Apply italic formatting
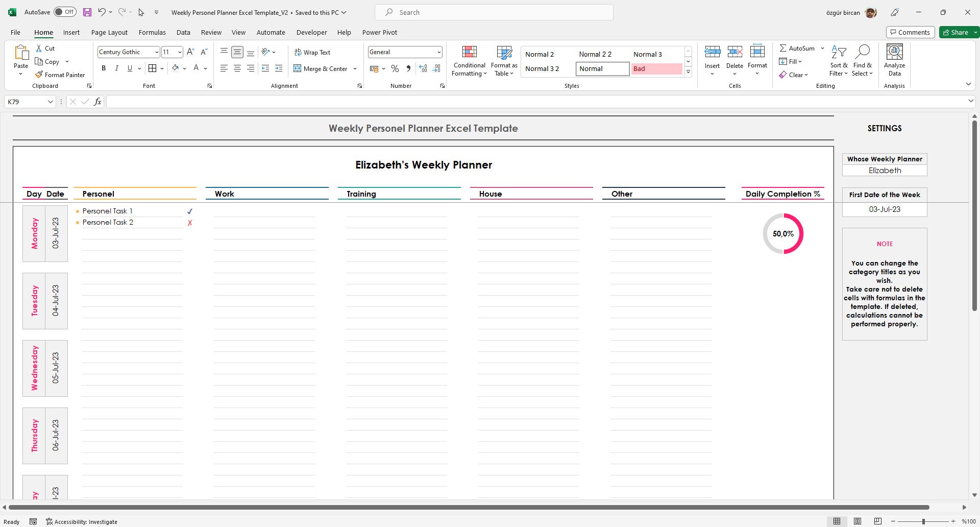The height and width of the screenshot is (527, 980). pyautogui.click(x=116, y=68)
